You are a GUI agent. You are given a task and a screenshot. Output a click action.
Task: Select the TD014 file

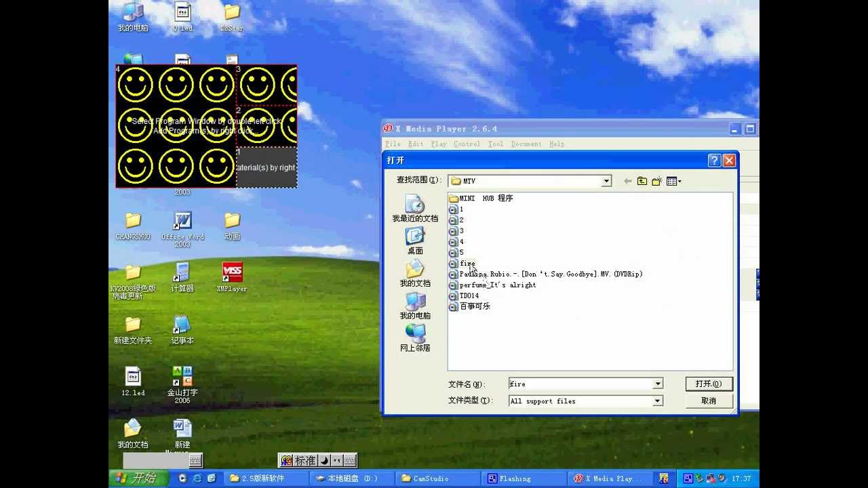(464, 296)
